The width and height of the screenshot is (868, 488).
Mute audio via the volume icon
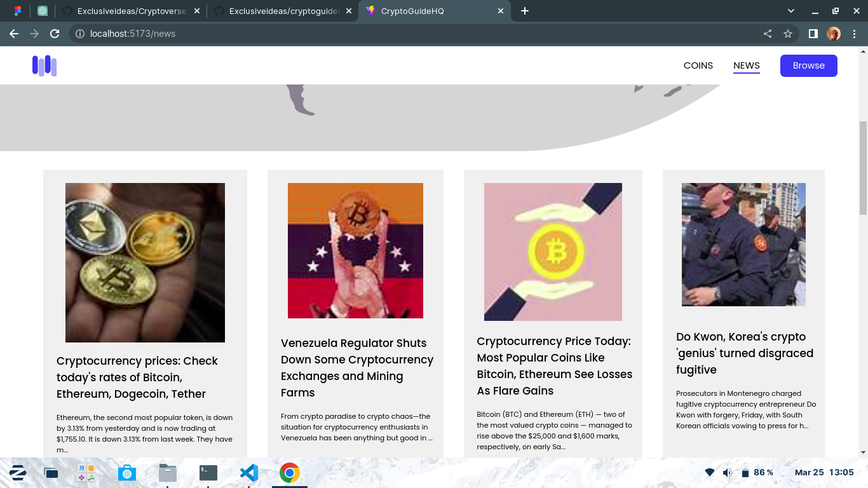[x=726, y=472]
